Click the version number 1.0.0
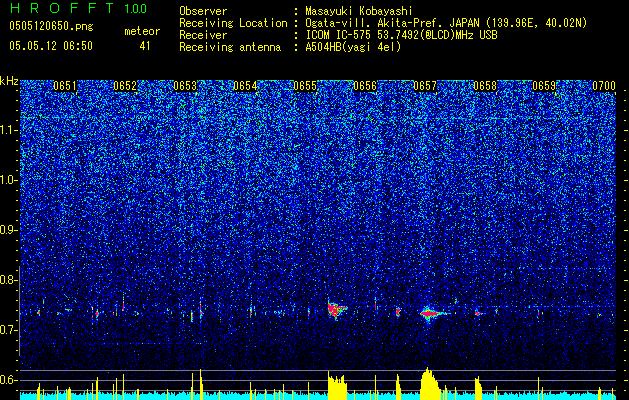 pos(136,9)
